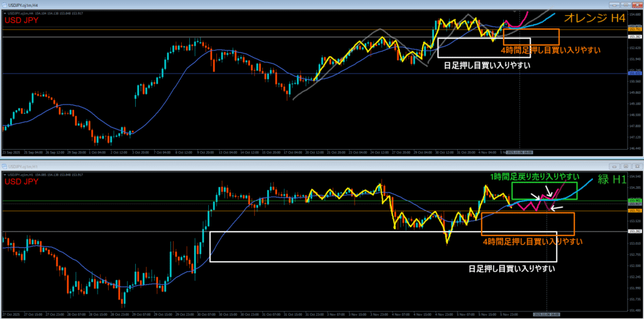The height and width of the screenshot is (319, 644).
Task: Click the blue price tag on H4 price axis
Action: pos(635,74)
